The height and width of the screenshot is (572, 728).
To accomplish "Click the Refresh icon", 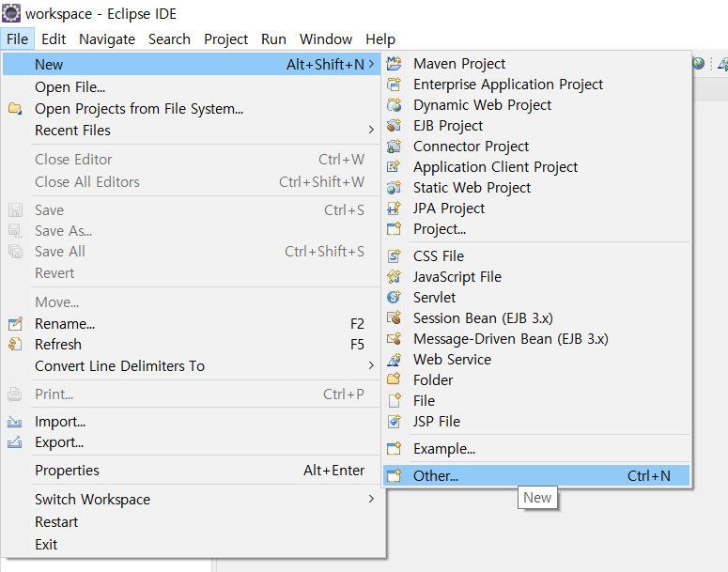I will click(15, 344).
